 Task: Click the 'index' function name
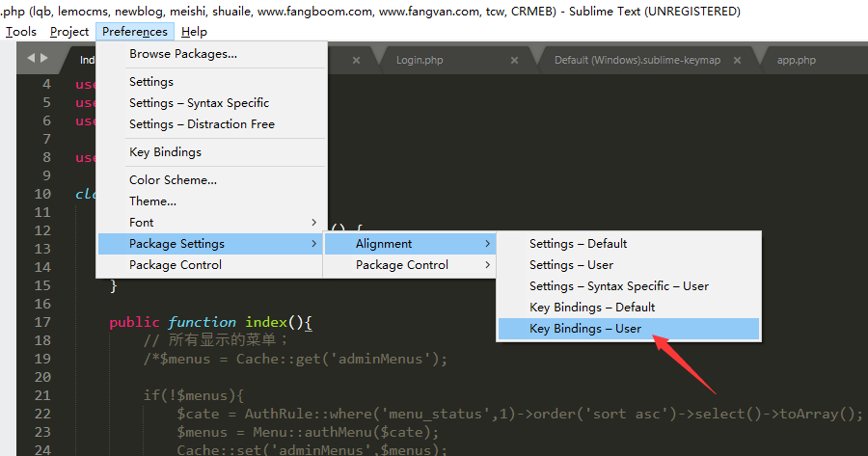[x=266, y=322]
